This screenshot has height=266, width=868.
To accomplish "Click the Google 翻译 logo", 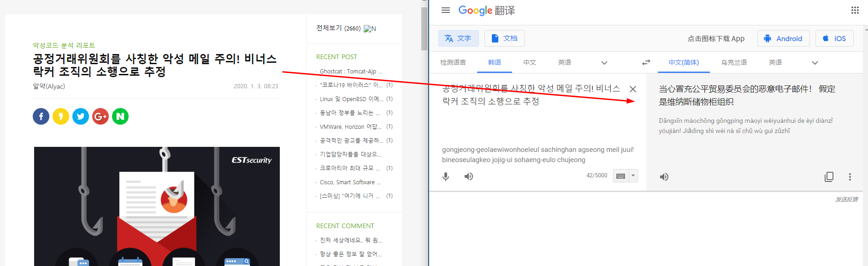I will tap(487, 10).
